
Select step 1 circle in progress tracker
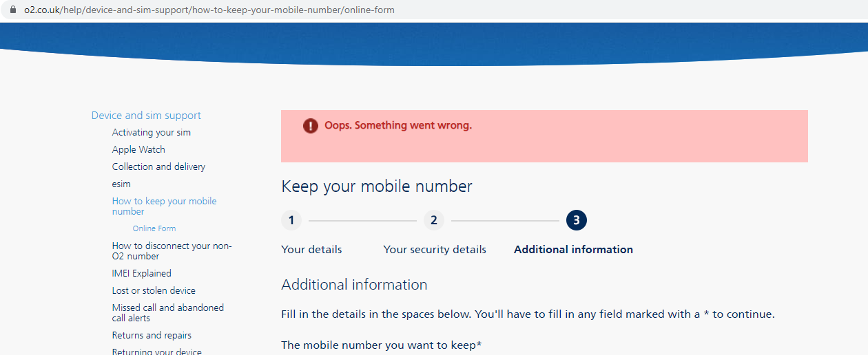coord(291,220)
